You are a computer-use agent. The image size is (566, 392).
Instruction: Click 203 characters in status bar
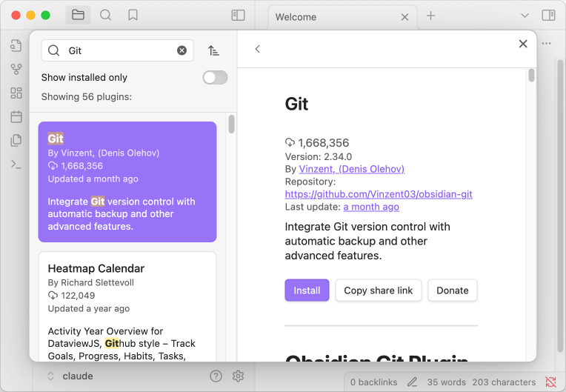[x=504, y=382]
